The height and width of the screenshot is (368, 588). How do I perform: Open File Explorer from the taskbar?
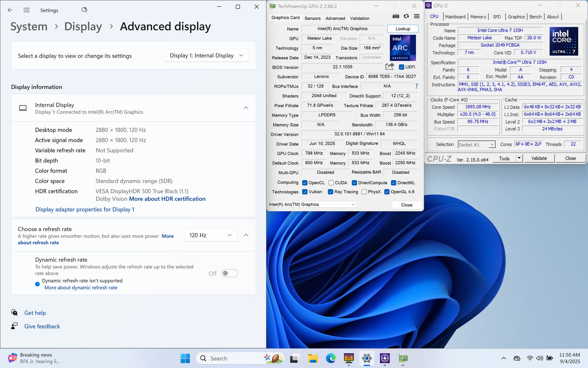(313, 358)
